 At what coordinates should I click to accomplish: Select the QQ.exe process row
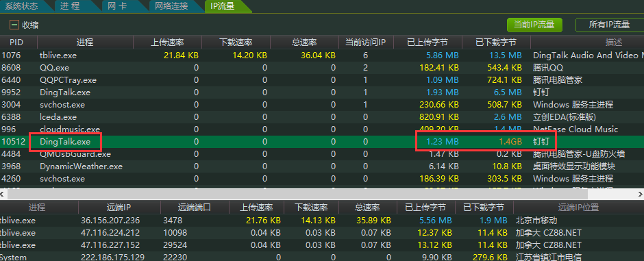pyautogui.click(x=322, y=68)
